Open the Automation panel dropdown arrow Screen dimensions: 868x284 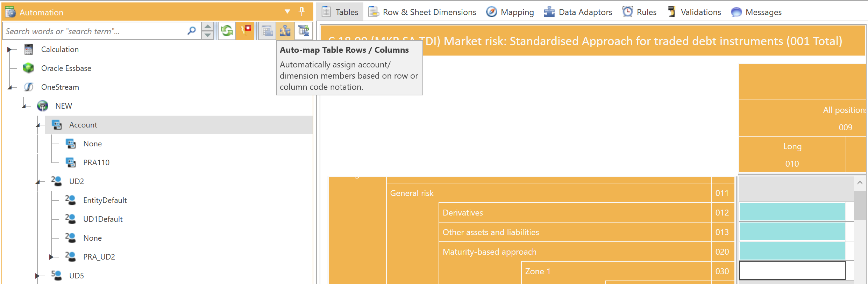point(287,12)
